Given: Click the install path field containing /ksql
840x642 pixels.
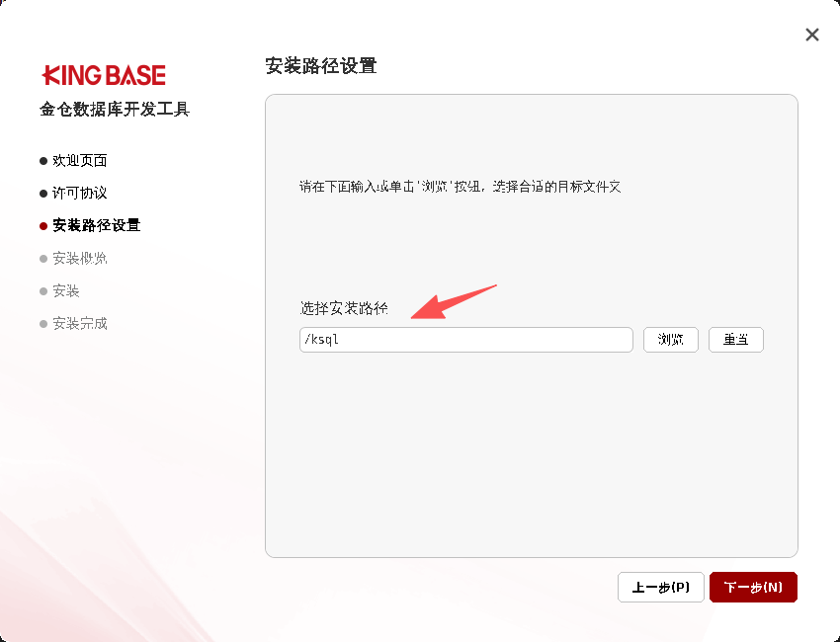Looking at the screenshot, I should pyautogui.click(x=465, y=340).
